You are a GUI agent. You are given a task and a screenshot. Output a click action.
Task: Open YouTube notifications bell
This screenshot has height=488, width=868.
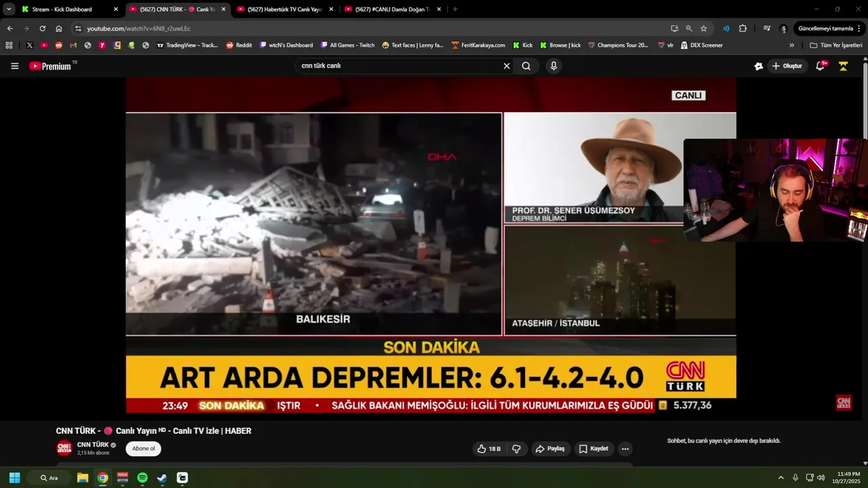pyautogui.click(x=821, y=66)
